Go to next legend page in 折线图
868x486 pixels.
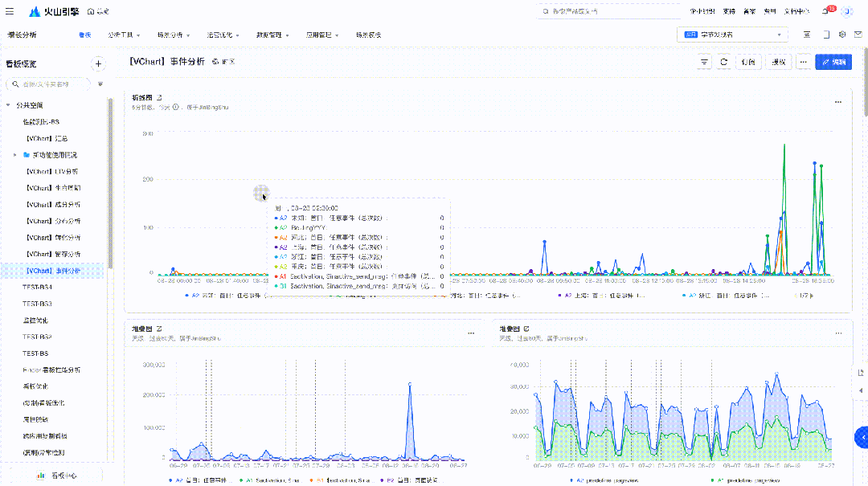tap(812, 296)
